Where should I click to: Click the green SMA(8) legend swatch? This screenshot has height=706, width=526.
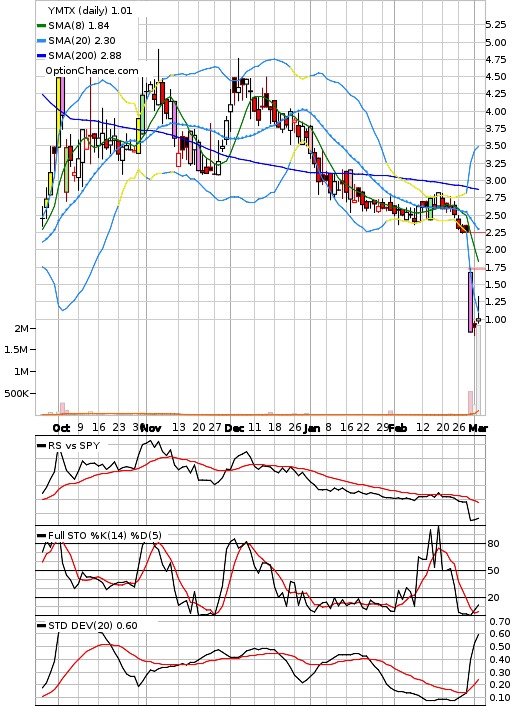point(42,26)
